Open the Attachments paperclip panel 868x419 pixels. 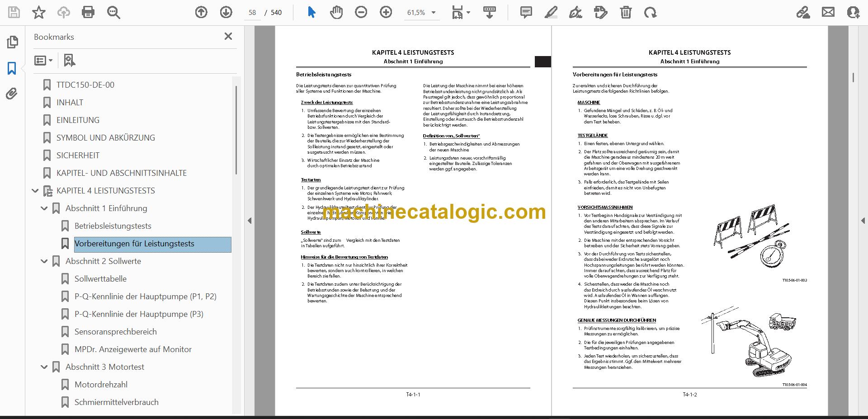pos(12,94)
